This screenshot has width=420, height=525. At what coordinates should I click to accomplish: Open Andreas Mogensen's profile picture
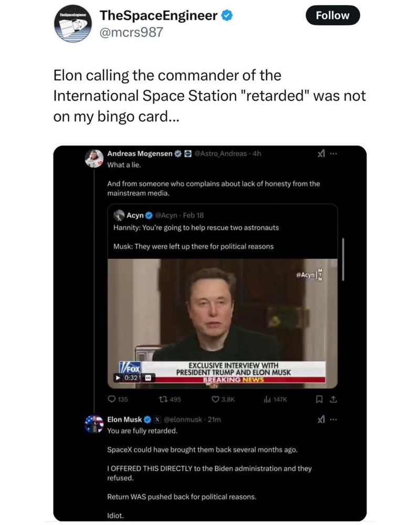pos(93,158)
